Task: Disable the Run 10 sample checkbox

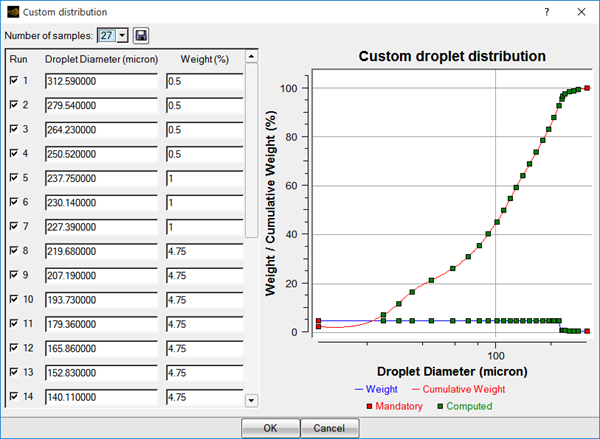Action: pyautogui.click(x=13, y=299)
